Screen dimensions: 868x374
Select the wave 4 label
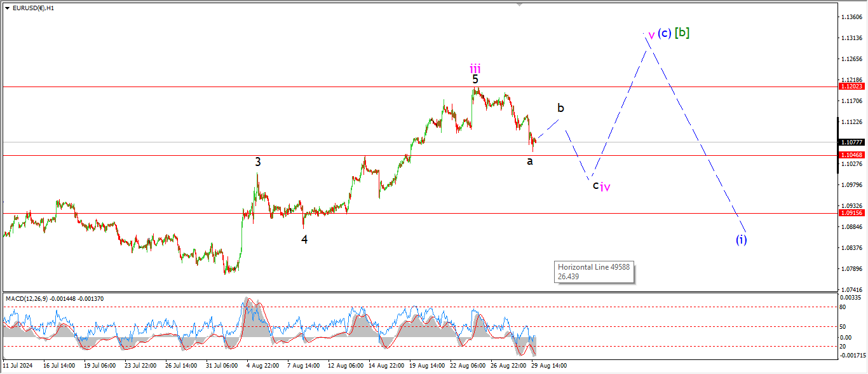(305, 240)
